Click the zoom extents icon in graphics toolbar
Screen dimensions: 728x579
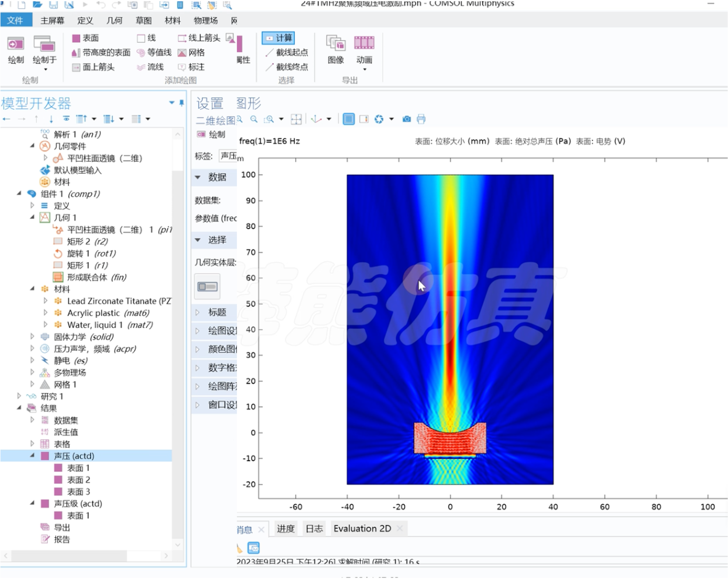(296, 119)
